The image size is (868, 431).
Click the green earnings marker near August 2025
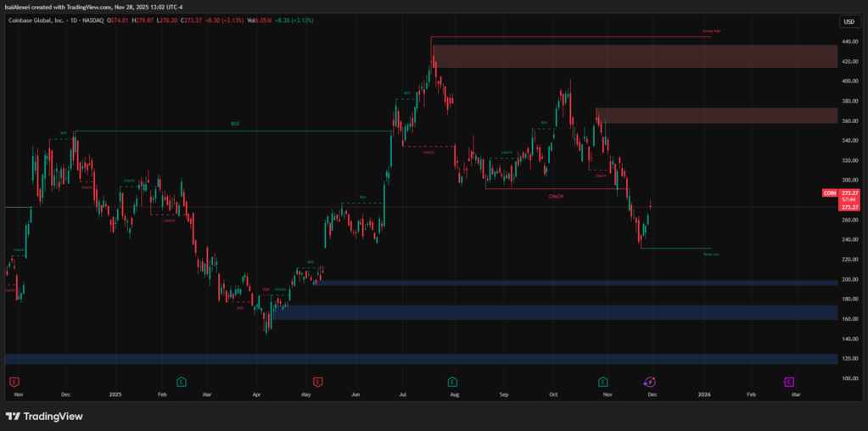452,382
